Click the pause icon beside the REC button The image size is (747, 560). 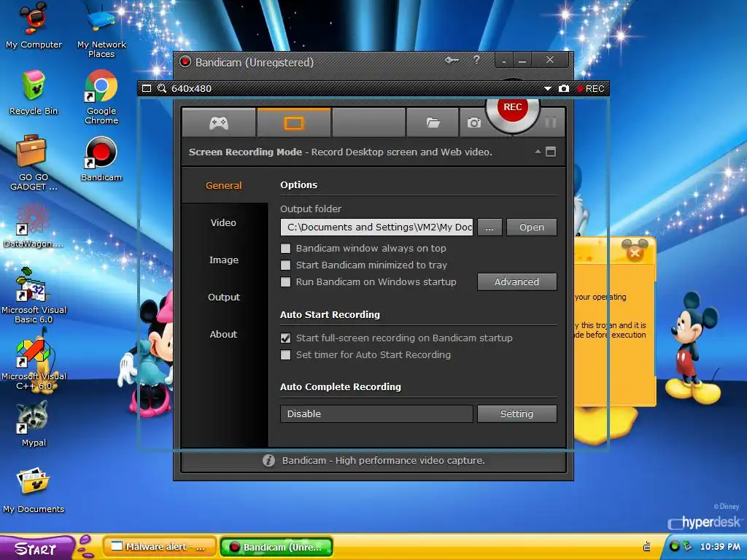[550, 122]
